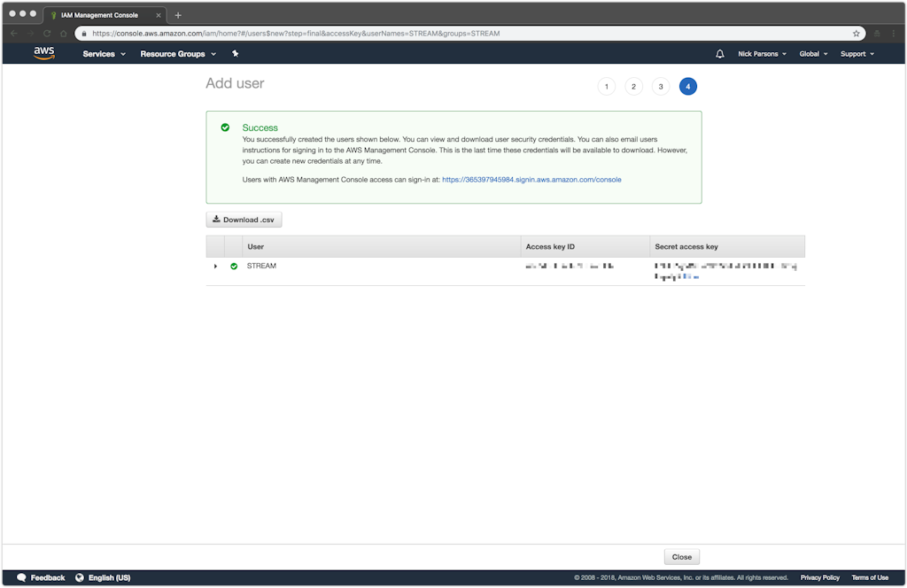Go to wizard step 3
The height and width of the screenshot is (588, 907).
tap(661, 86)
